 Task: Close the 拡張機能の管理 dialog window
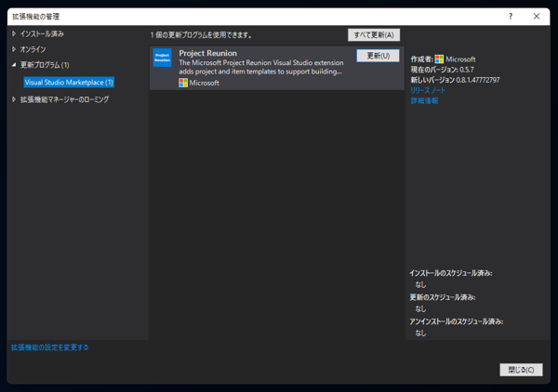537,17
